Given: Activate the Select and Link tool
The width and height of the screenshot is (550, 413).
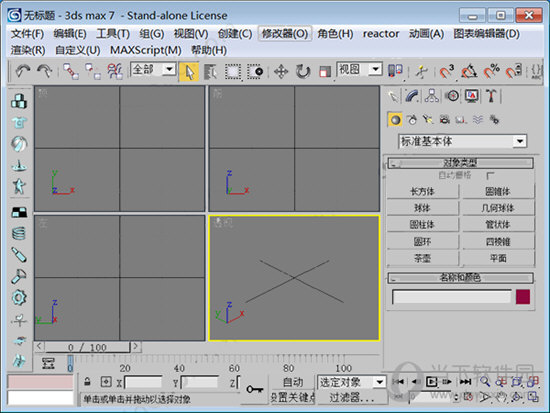Looking at the screenshot, I should click(71, 71).
